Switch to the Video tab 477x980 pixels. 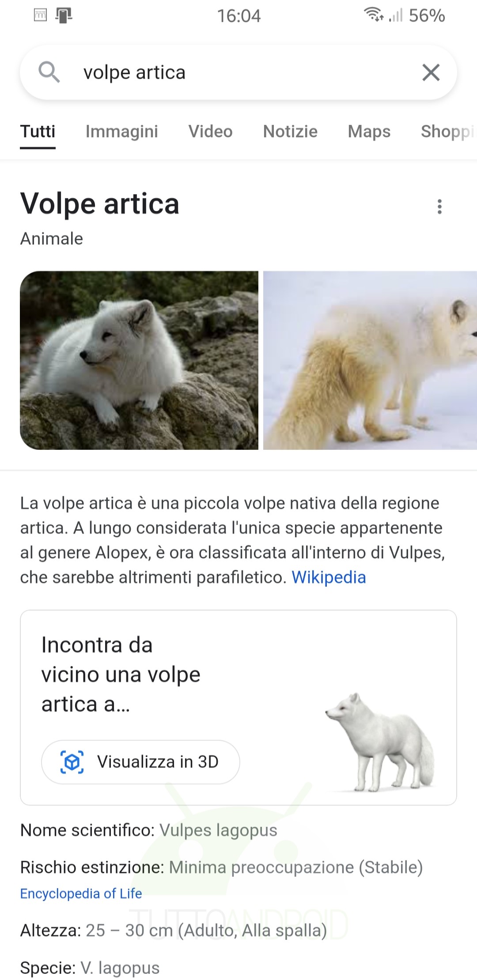210,132
